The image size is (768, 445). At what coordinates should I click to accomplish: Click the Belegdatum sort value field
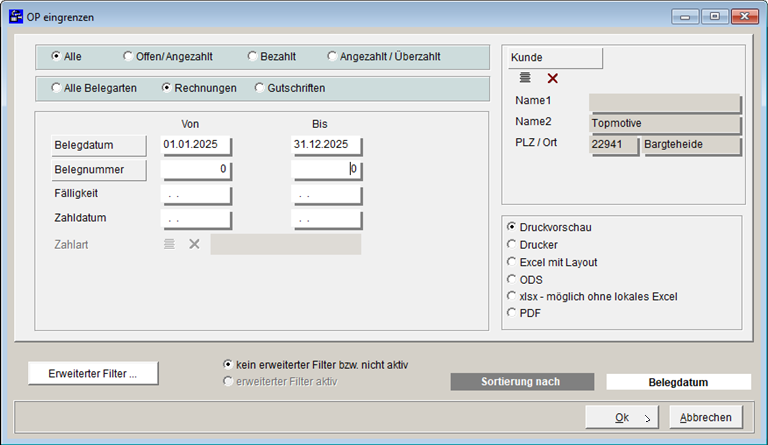click(x=678, y=382)
